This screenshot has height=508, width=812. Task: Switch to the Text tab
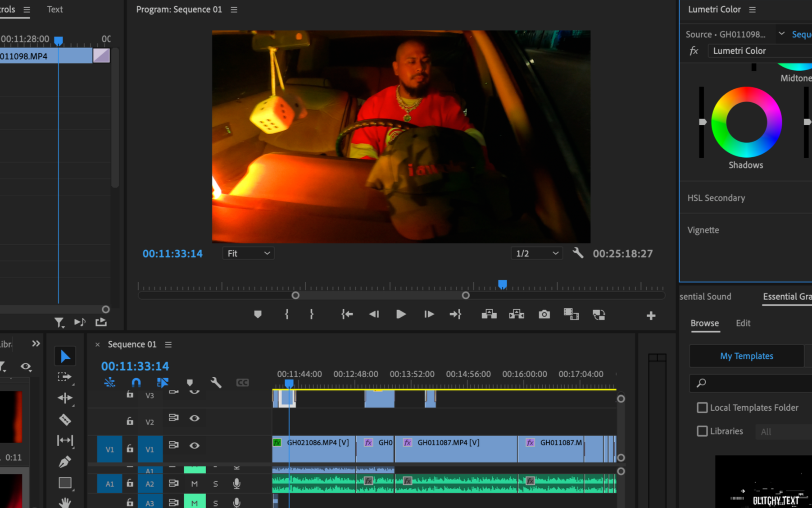(55, 9)
